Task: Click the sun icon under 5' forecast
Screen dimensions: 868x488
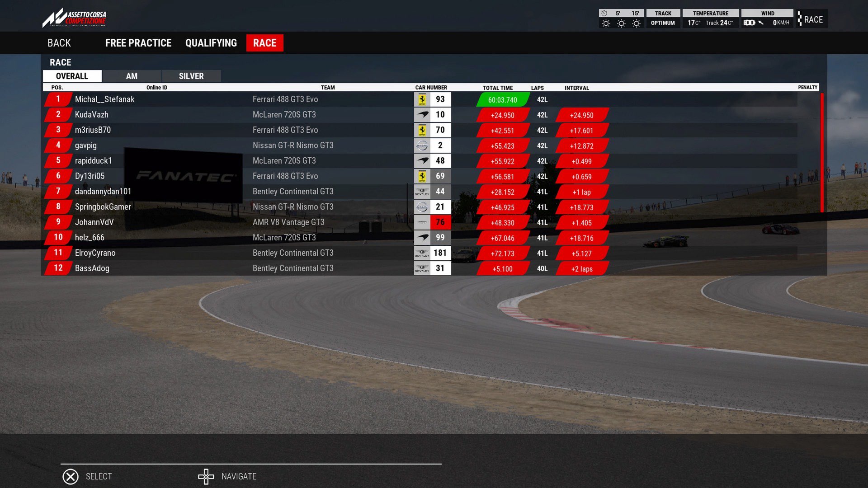Action: 621,23
